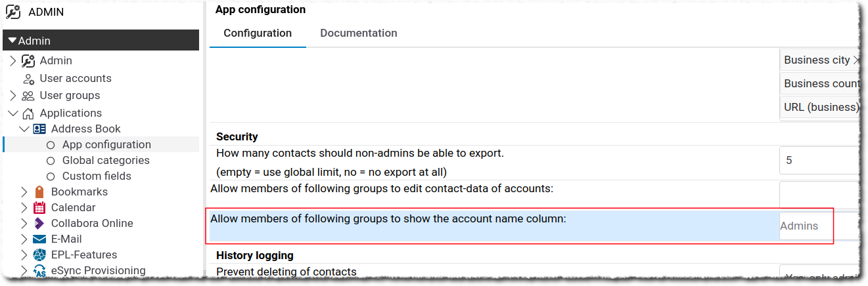Select the Configuration tab
The width and height of the screenshot is (868, 286).
[x=258, y=33]
